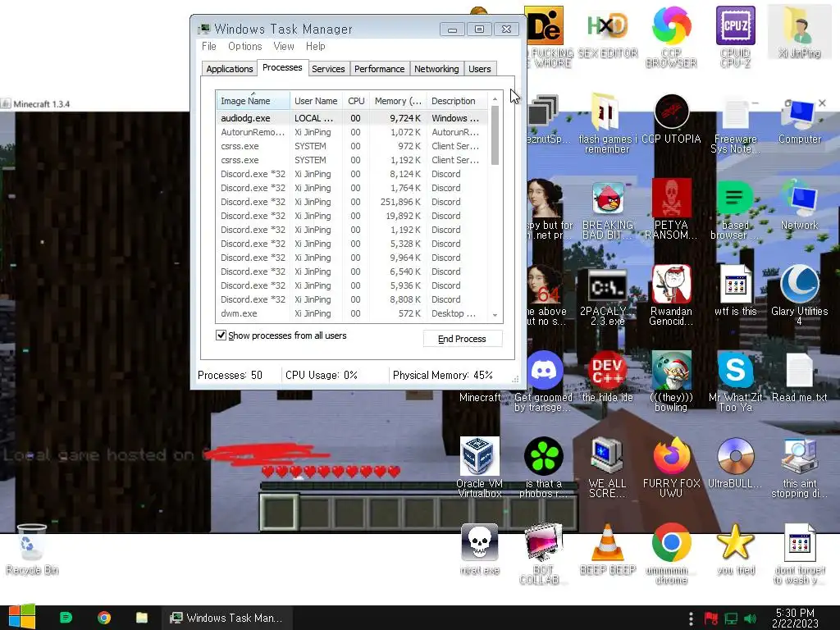This screenshot has width=840, height=630.
Task: Select the Discord.exe row using 251,896 K
Action: pyautogui.click(x=352, y=202)
